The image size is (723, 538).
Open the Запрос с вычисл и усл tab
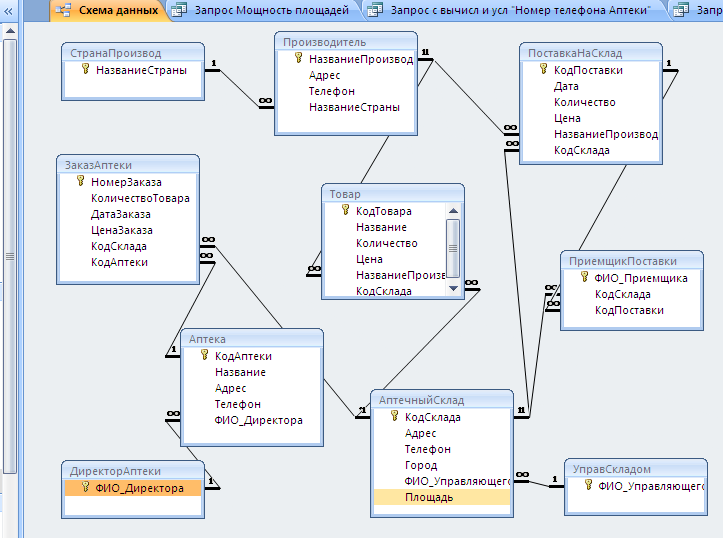click(521, 10)
